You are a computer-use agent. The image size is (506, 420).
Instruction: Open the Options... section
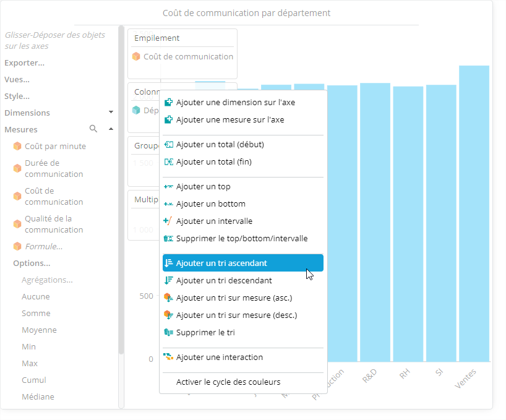(x=32, y=263)
